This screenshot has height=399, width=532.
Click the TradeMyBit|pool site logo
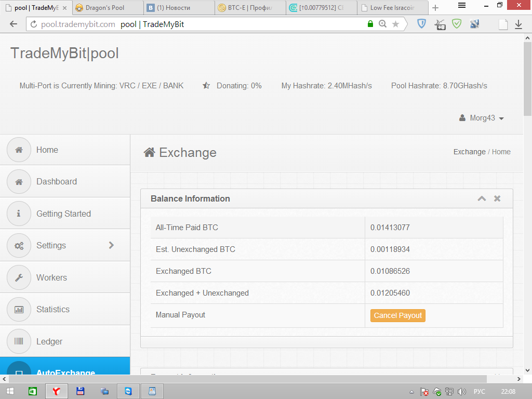coord(64,54)
